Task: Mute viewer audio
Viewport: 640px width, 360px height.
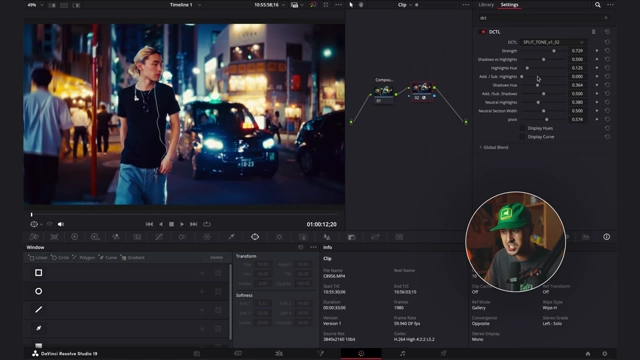Action: (x=61, y=224)
